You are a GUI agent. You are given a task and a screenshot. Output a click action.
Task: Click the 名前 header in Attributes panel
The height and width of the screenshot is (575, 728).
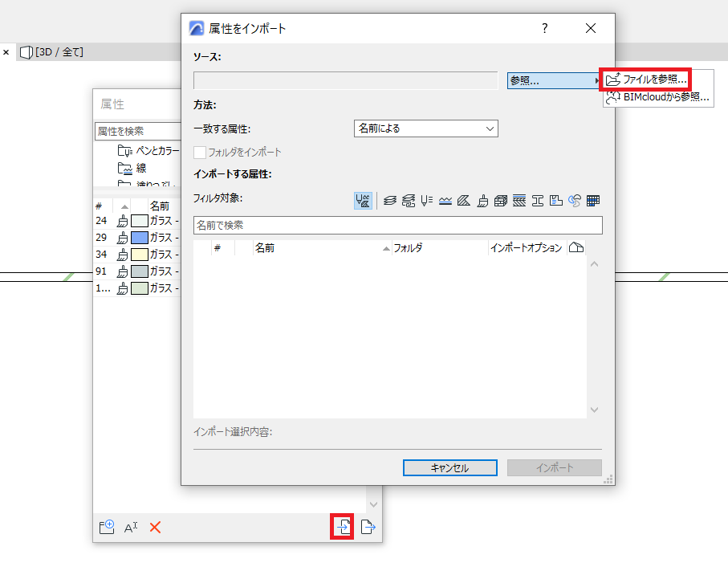coord(159,206)
